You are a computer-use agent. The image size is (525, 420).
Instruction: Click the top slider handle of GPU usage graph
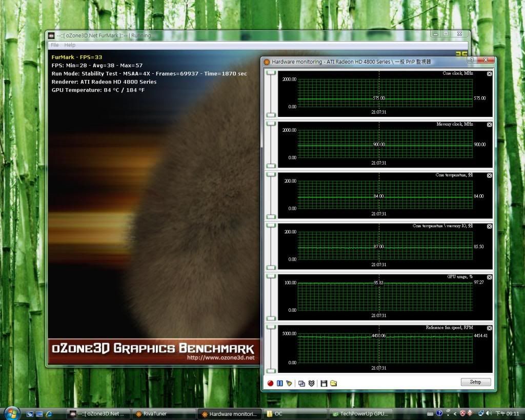(271, 276)
